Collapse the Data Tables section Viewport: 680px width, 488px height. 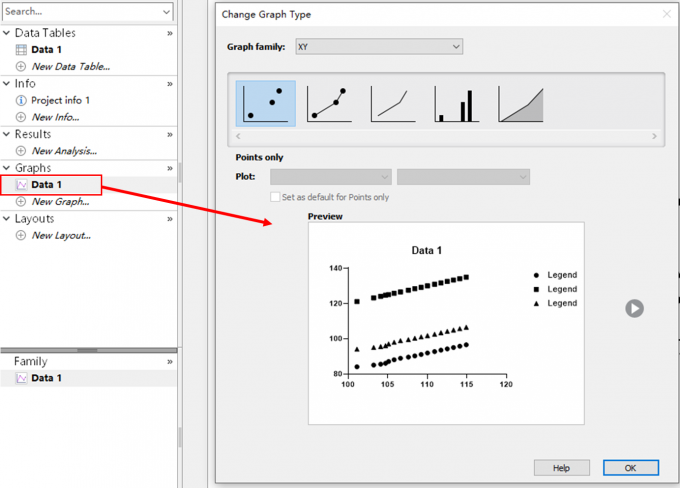point(7,33)
